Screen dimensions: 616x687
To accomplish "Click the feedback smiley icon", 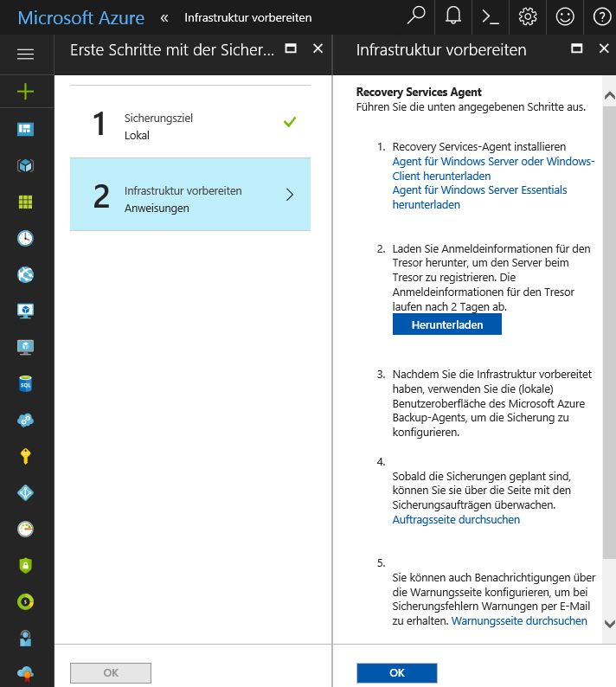I will coord(565,16).
